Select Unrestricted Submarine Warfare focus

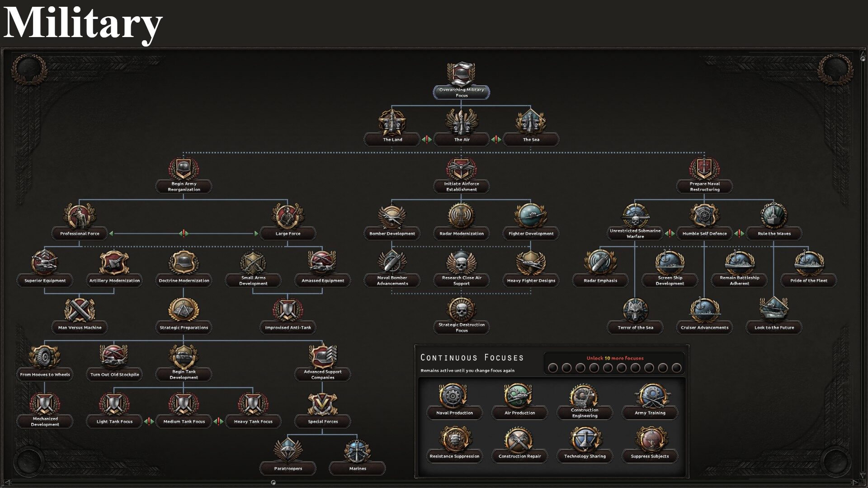coord(635,221)
